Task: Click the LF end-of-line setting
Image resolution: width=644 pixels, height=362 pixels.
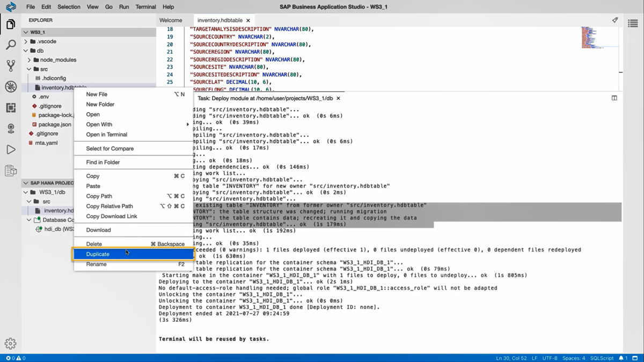Action: pyautogui.click(x=535, y=358)
